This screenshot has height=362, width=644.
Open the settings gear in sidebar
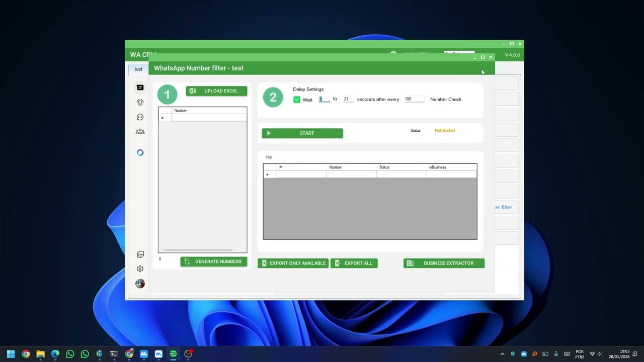(x=140, y=269)
